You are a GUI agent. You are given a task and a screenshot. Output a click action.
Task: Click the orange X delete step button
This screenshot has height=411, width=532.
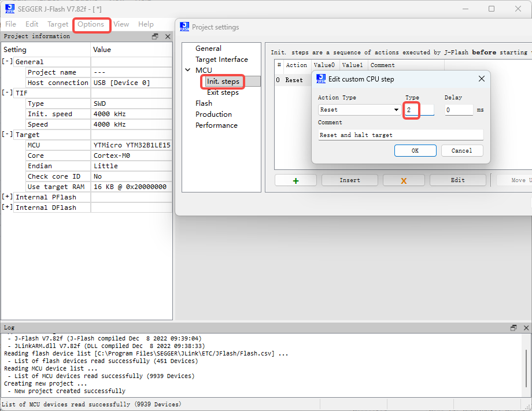pyautogui.click(x=404, y=180)
